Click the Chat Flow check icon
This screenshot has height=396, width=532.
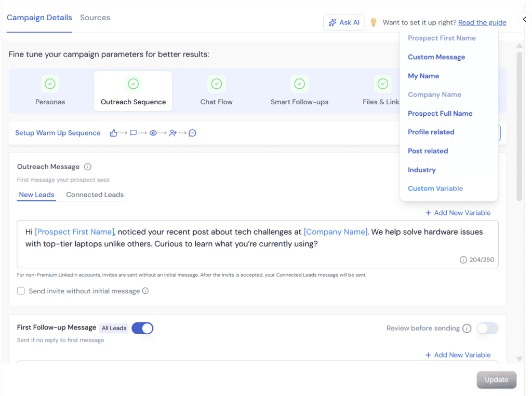coord(217,84)
